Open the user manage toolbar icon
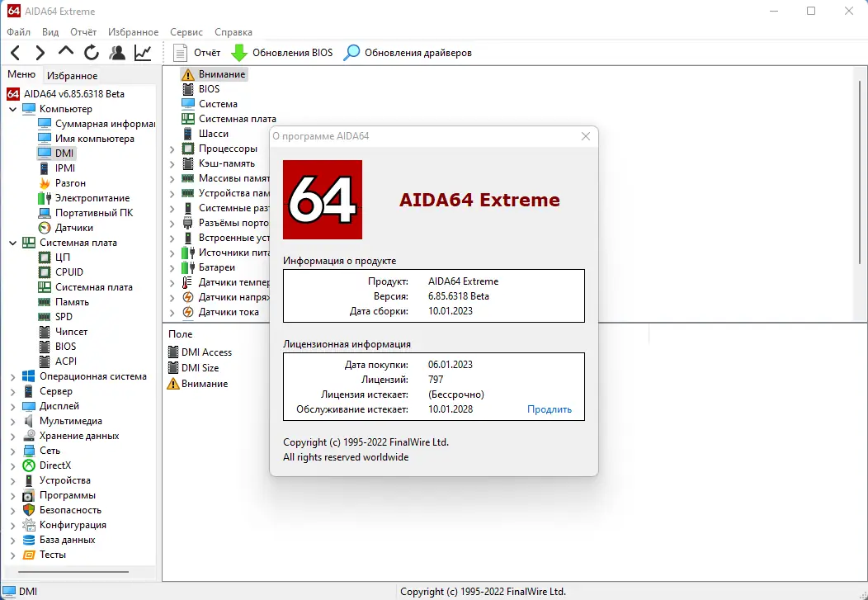 point(117,53)
